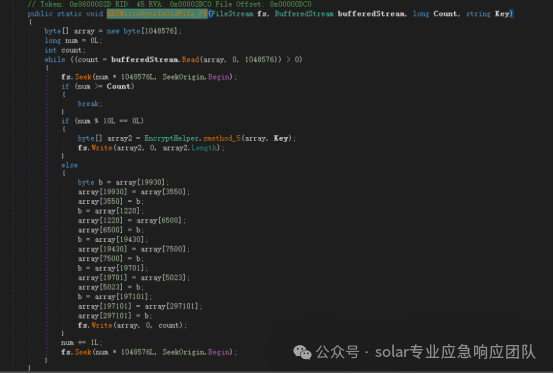Select the FileStream parameter type

click(x=232, y=14)
